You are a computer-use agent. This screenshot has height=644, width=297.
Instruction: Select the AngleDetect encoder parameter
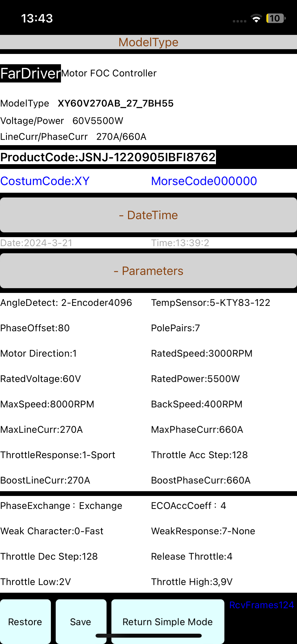(x=66, y=303)
